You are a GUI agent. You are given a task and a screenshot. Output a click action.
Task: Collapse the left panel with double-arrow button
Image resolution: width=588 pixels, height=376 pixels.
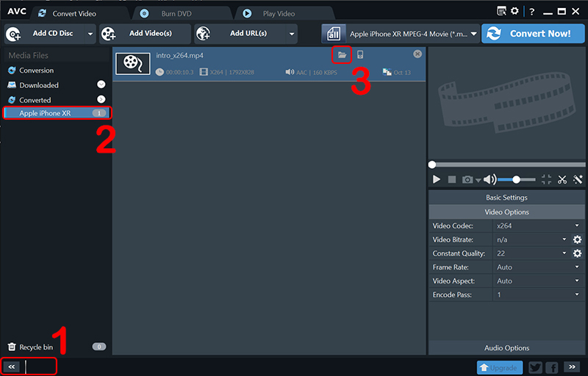(12, 366)
